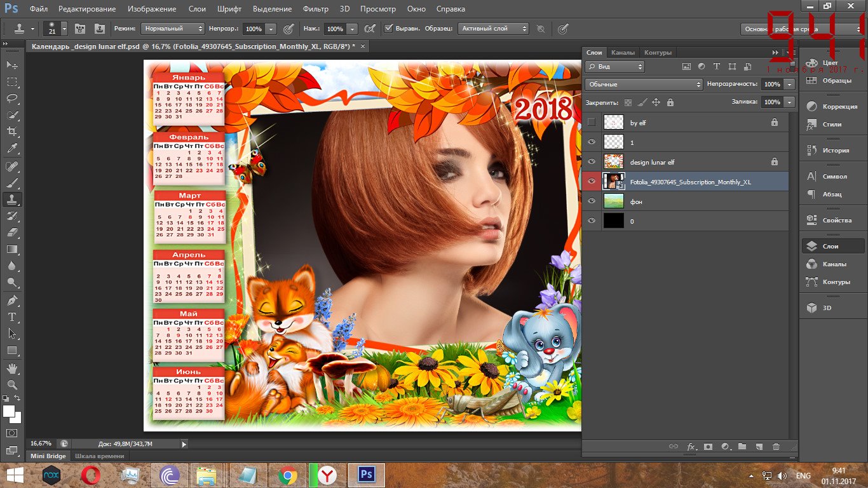Hide the 'фон' layer
Image resolution: width=868 pixels, height=488 pixels.
592,201
